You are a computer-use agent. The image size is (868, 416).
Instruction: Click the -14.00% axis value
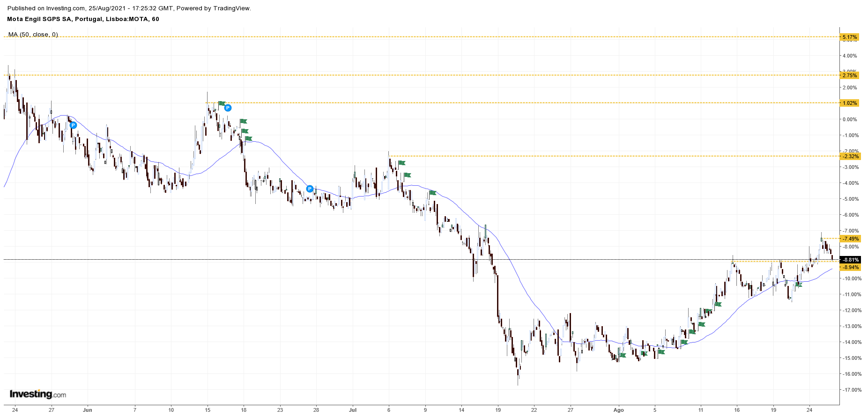coord(851,342)
